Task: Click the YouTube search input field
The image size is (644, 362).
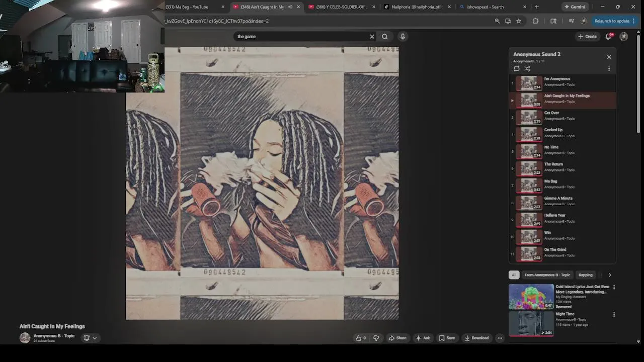Action: click(302, 36)
